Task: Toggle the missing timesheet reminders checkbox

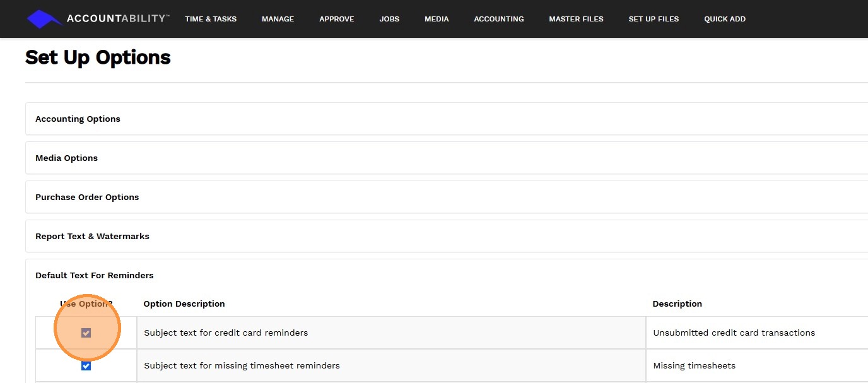Action: (x=86, y=365)
